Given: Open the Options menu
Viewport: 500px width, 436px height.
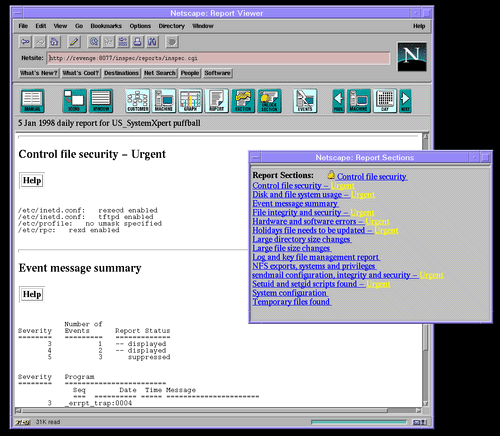Looking at the screenshot, I should pos(140,26).
